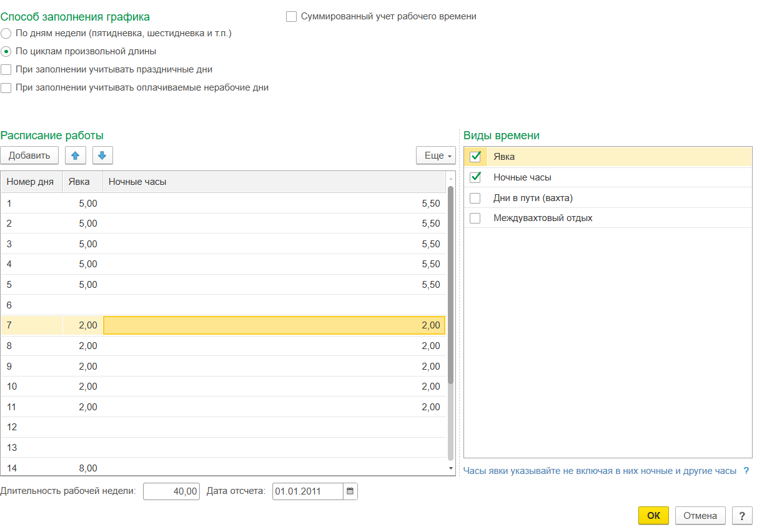767x532 pixels.
Task: Click the move row down arrow
Action: (102, 155)
